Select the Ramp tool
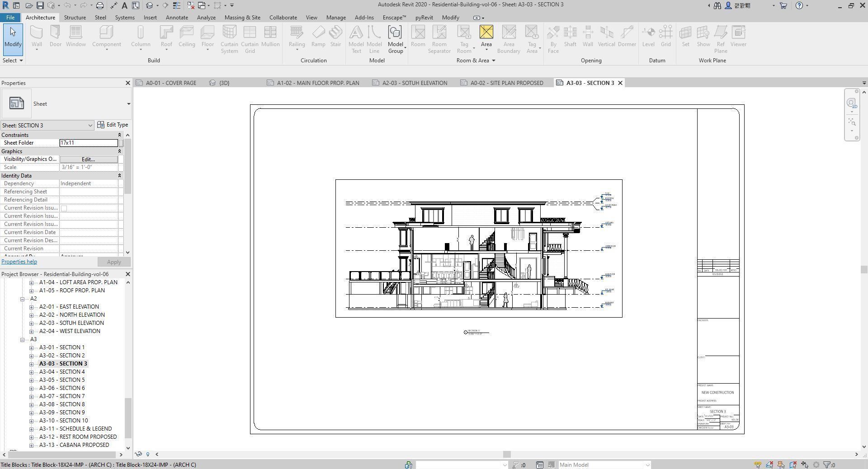The image size is (868, 469). pos(318,36)
